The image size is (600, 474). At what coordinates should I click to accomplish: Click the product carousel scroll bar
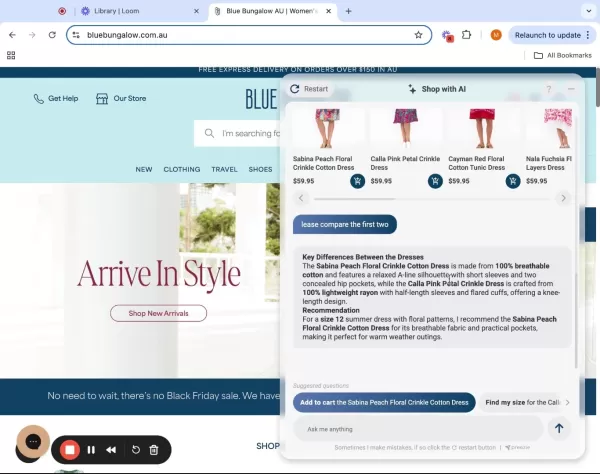[x=354, y=199]
